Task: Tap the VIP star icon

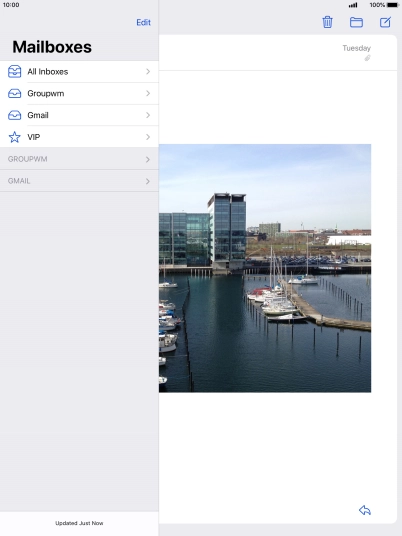Action: [x=14, y=137]
